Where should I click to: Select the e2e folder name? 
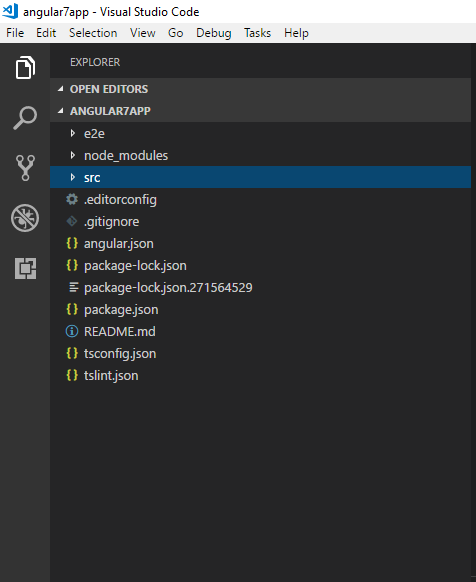94,134
